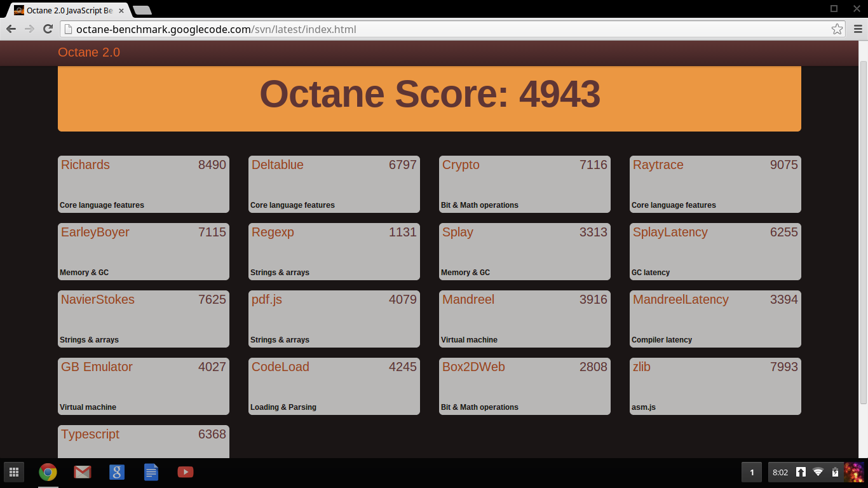This screenshot has width=868, height=488.
Task: Click the Wi-Fi icon in the system tray
Action: (x=818, y=472)
